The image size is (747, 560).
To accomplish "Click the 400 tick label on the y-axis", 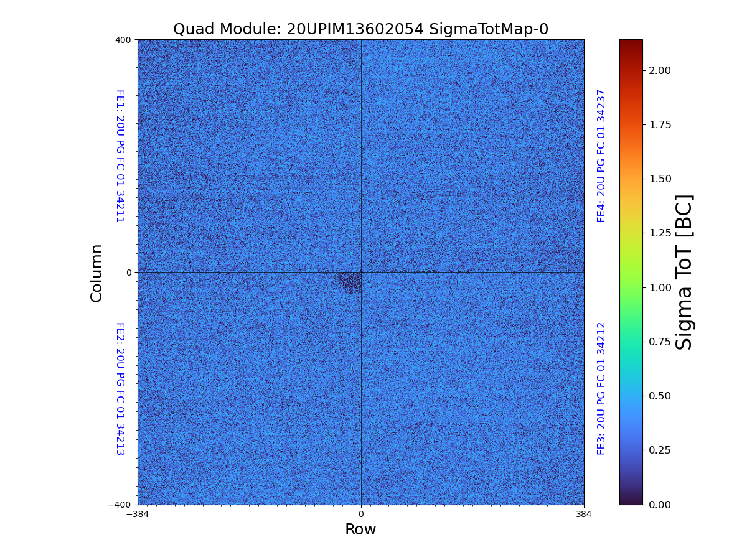I will 123,40.
